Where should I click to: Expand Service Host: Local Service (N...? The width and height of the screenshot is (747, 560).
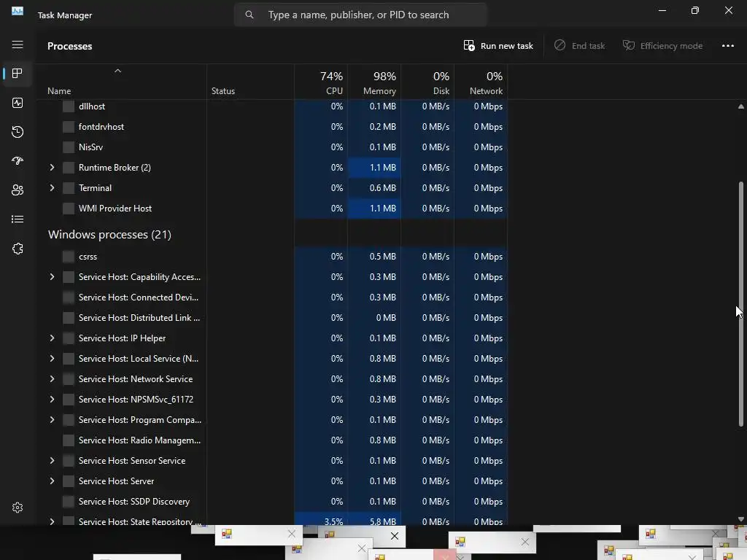pos(52,359)
